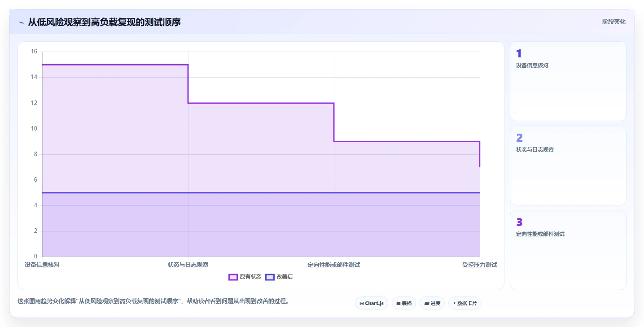Click the Chart.js tag

(x=372, y=303)
